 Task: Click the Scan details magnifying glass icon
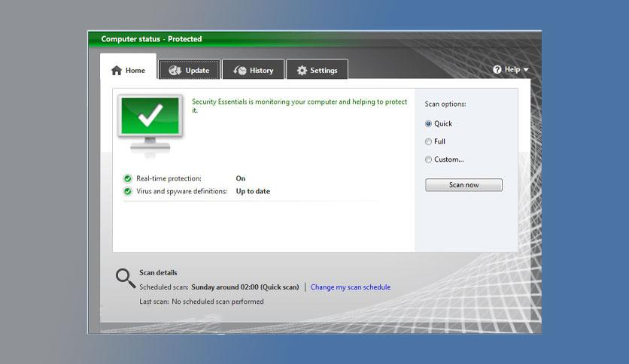pyautogui.click(x=125, y=278)
